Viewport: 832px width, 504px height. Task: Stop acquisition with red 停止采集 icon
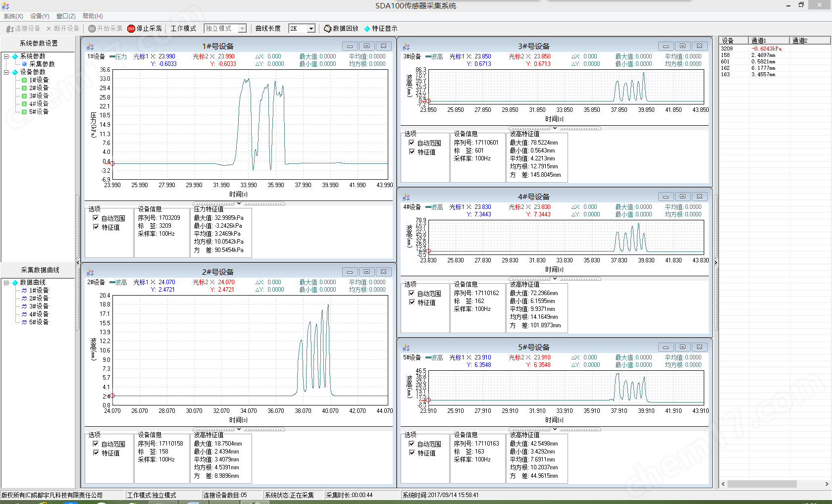coord(131,29)
